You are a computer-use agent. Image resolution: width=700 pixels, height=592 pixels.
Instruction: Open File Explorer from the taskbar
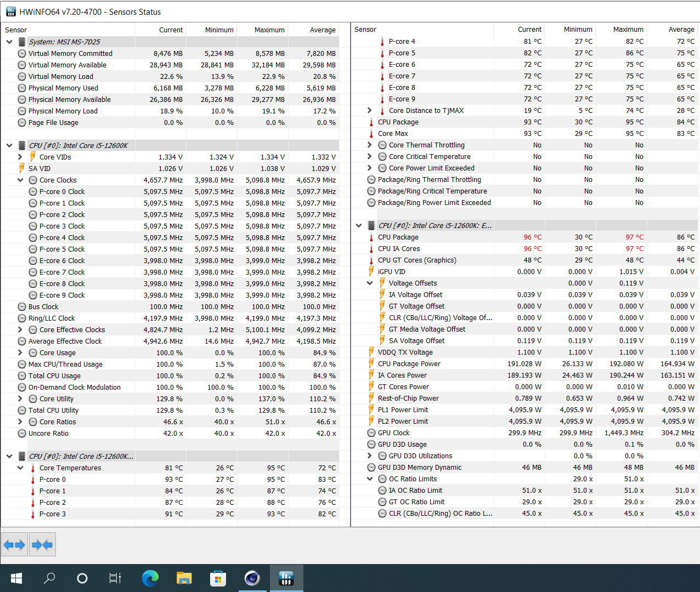point(184,578)
